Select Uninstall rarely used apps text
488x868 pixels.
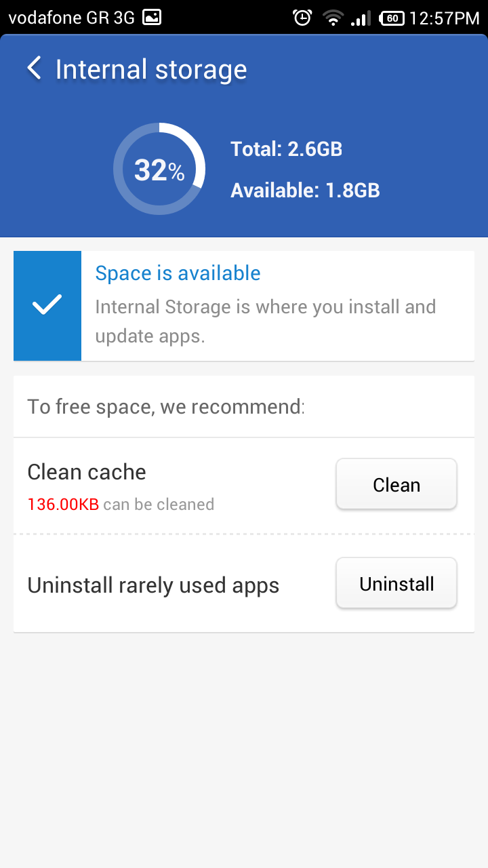tap(153, 585)
